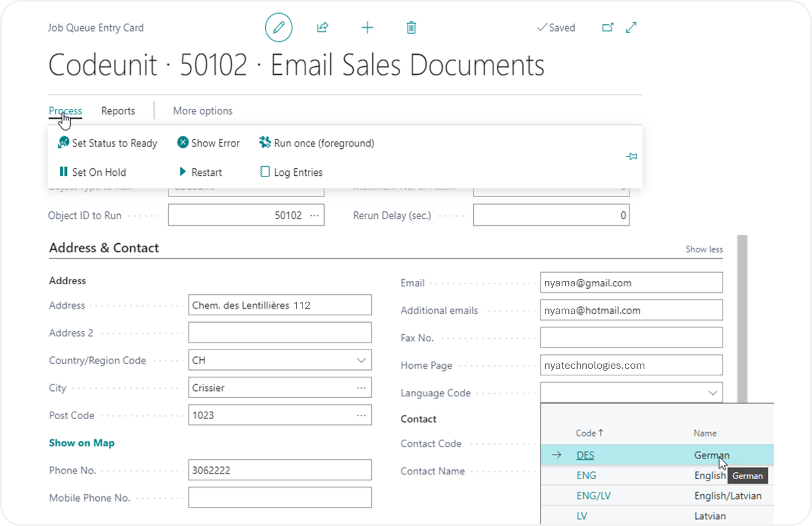This screenshot has height=526, width=812.
Task: Select DES code link
Action: 585,455
